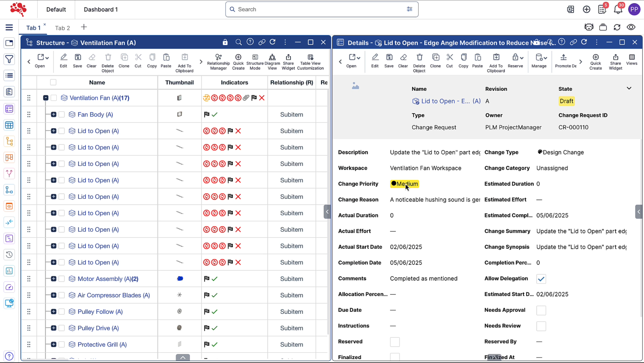
Task: Click the yellow Medium priority badge
Action: [405, 184]
